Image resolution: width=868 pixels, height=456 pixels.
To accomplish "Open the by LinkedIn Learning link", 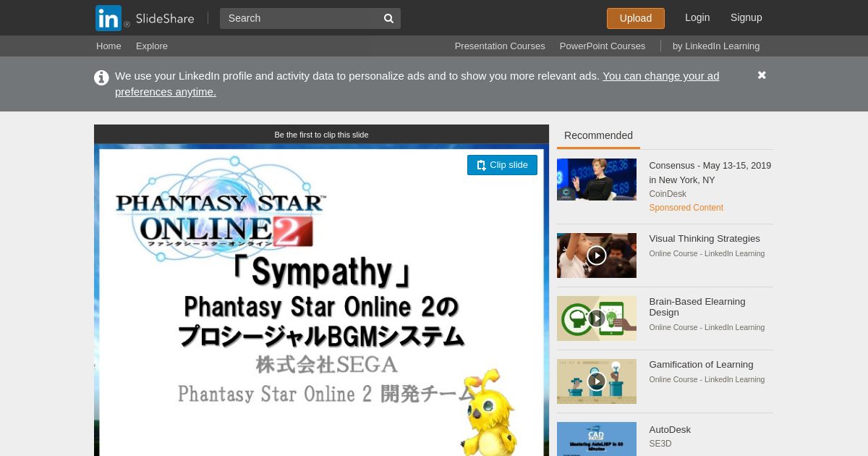I will (716, 46).
